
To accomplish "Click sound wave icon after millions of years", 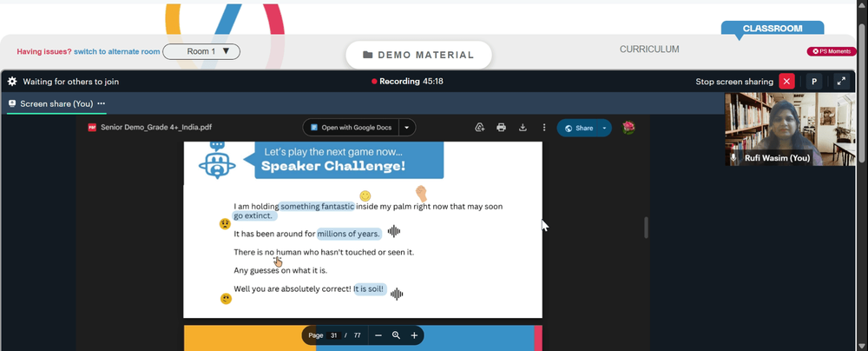I will (x=393, y=231).
